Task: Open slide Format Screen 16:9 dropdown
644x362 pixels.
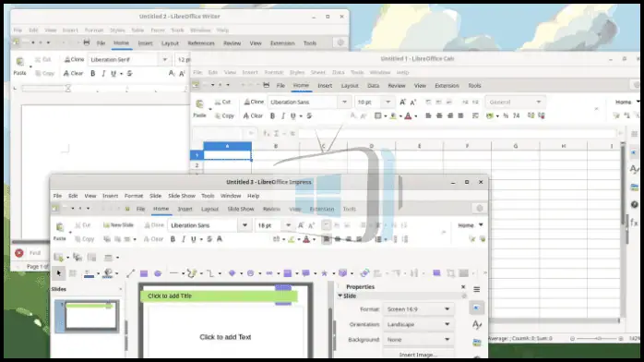Action: click(x=419, y=309)
